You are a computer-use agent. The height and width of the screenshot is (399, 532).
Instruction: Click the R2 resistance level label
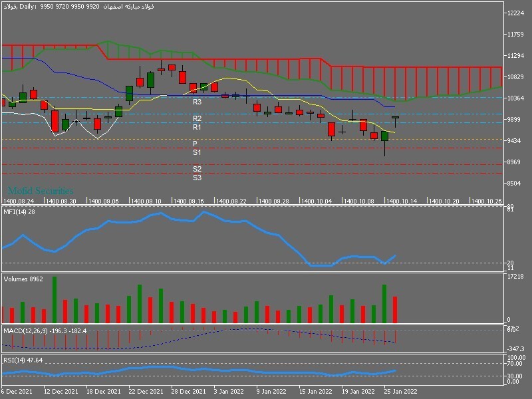coord(197,118)
